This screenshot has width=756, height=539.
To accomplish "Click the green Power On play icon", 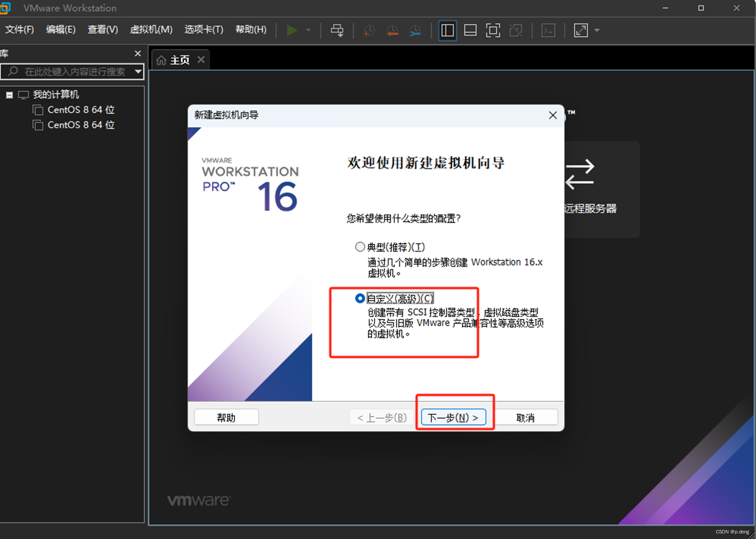I will (x=292, y=30).
